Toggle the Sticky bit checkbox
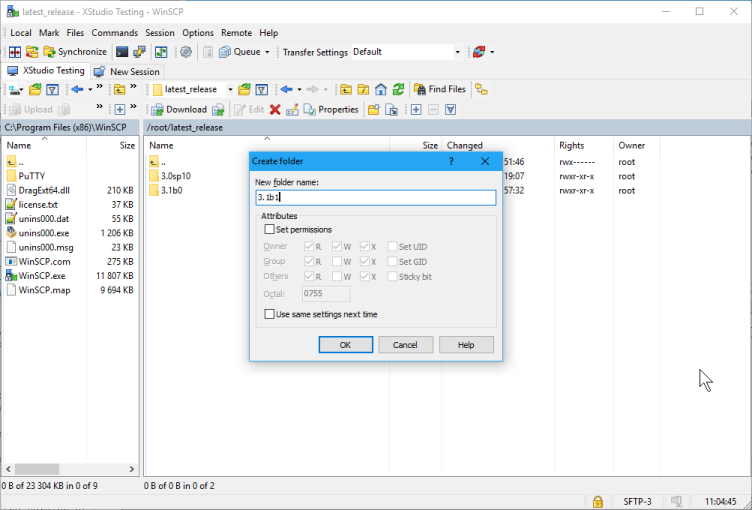The height and width of the screenshot is (510, 752). point(392,277)
